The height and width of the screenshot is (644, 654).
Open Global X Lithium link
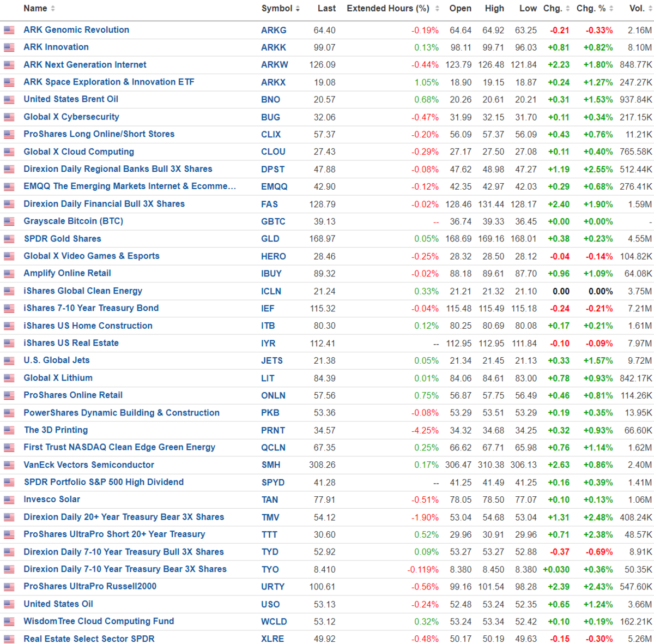tap(58, 378)
